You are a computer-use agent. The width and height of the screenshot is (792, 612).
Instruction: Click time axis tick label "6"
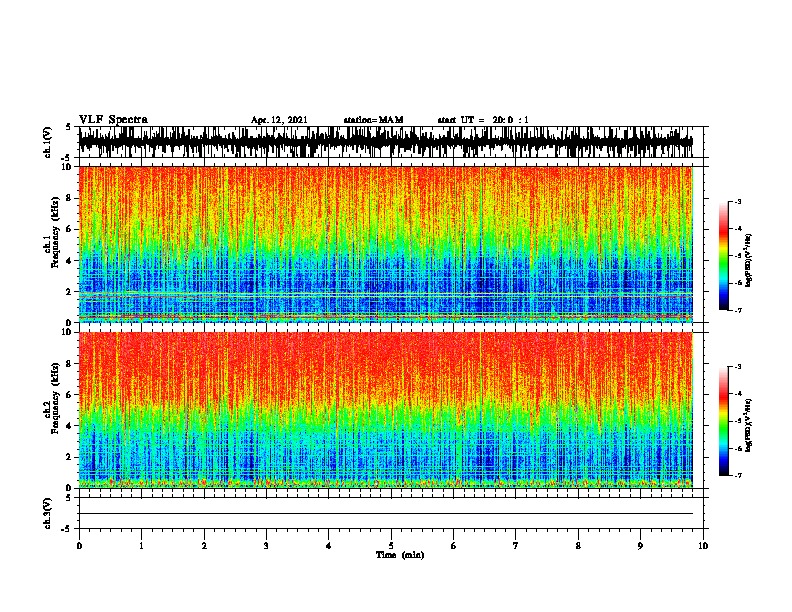coord(454,546)
